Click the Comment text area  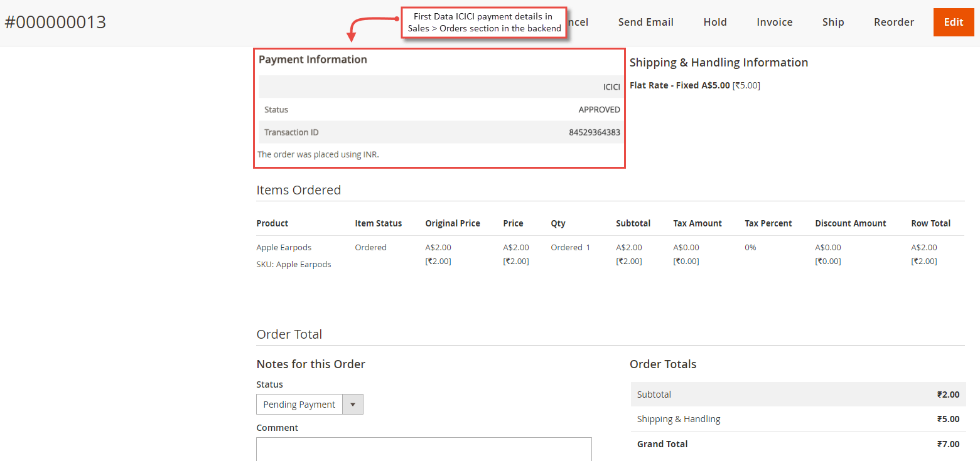[424, 449]
